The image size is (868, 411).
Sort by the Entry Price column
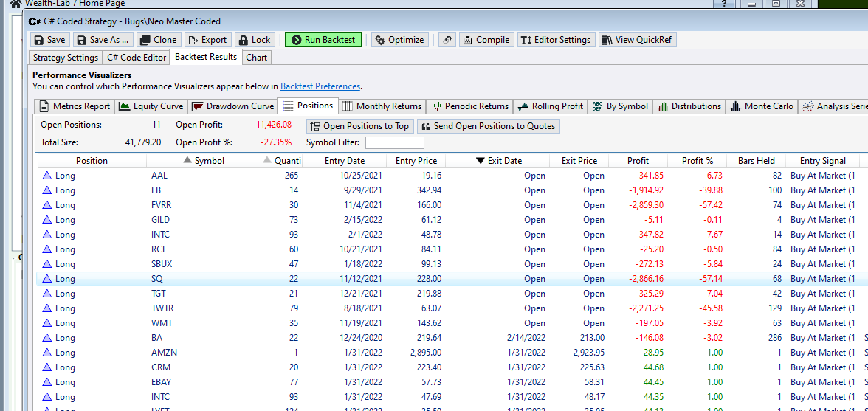(416, 161)
